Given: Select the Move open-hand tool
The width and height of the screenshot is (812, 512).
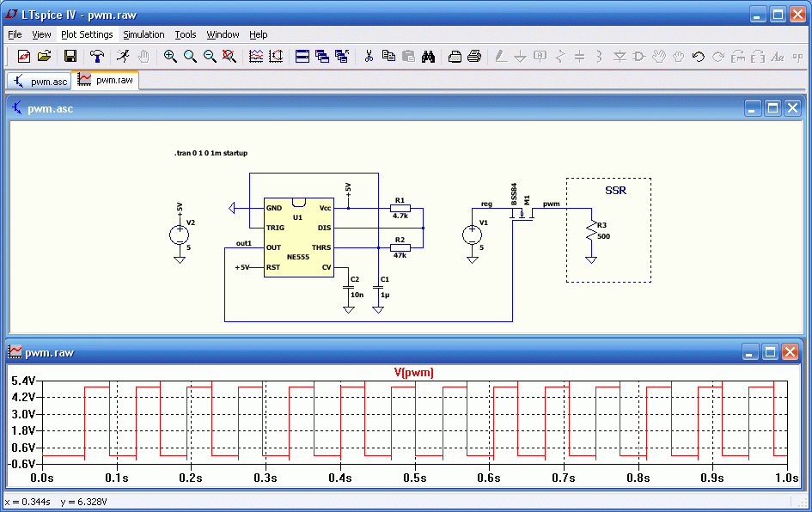Looking at the screenshot, I should click(659, 56).
